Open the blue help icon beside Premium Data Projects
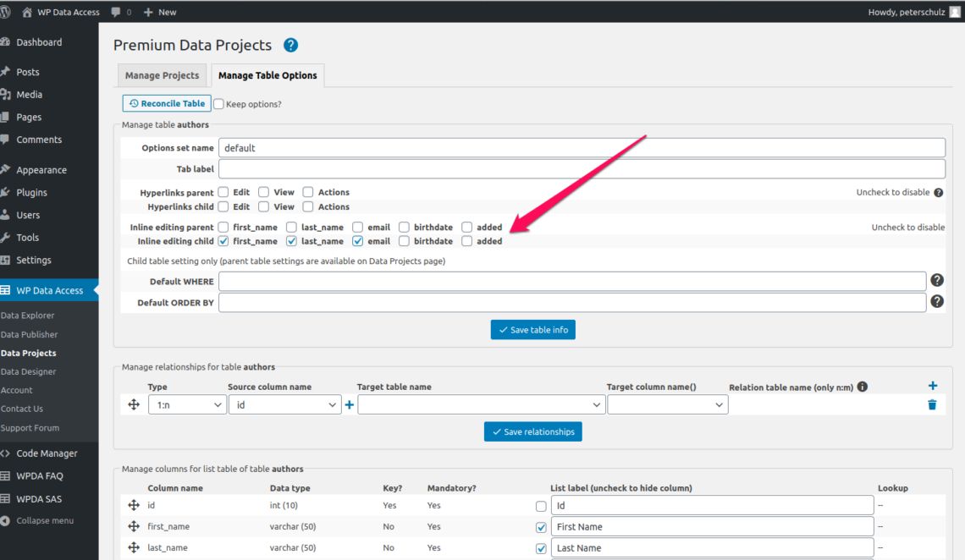The image size is (965, 560). (290, 45)
